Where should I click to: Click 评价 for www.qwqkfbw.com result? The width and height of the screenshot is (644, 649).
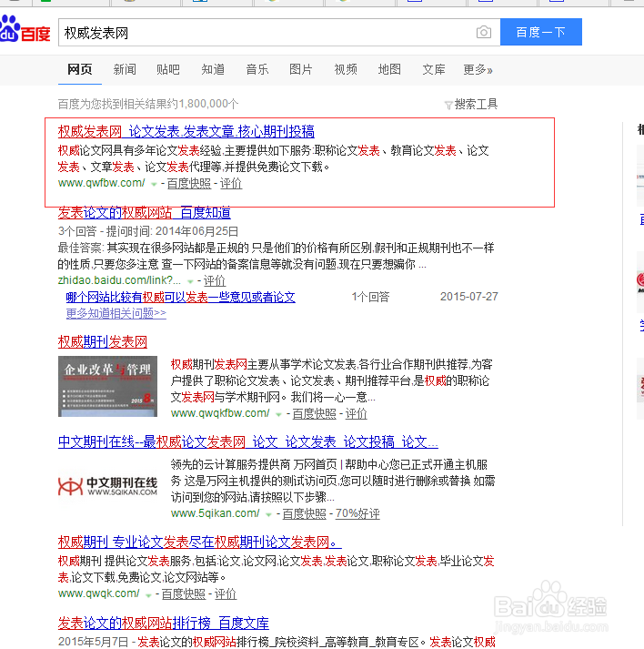pyautogui.click(x=357, y=413)
